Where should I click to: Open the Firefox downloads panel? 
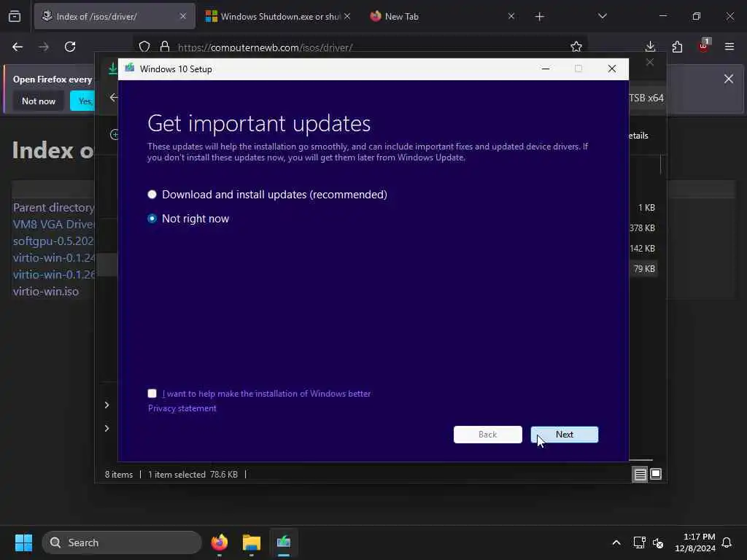tap(650, 47)
